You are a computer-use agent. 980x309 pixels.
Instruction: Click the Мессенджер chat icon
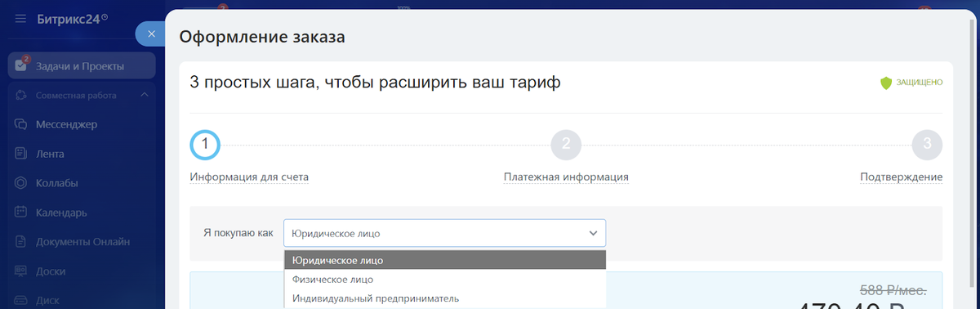tap(21, 124)
